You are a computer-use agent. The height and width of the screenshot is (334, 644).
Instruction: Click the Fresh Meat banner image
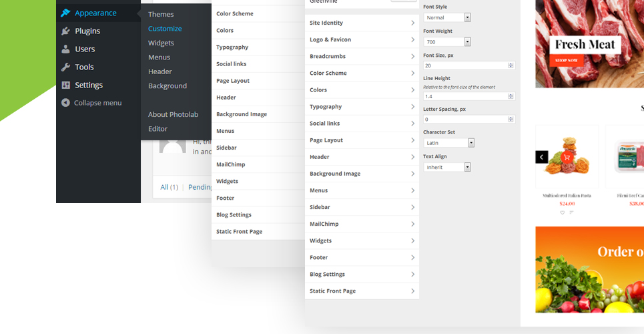(590, 43)
